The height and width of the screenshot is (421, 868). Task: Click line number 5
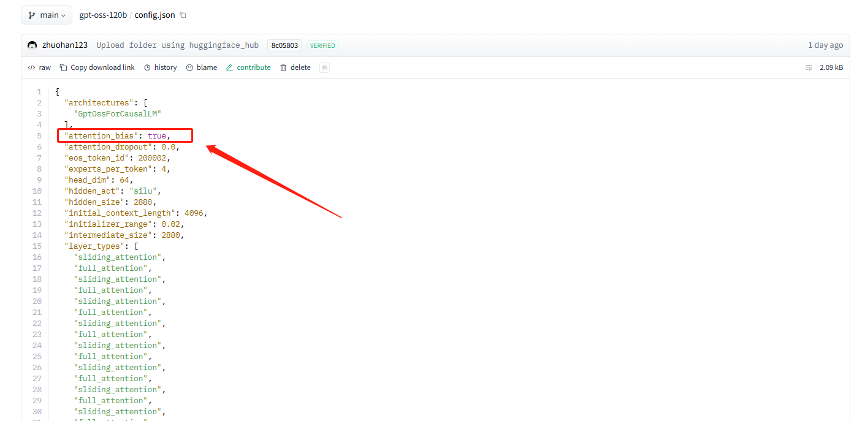39,136
